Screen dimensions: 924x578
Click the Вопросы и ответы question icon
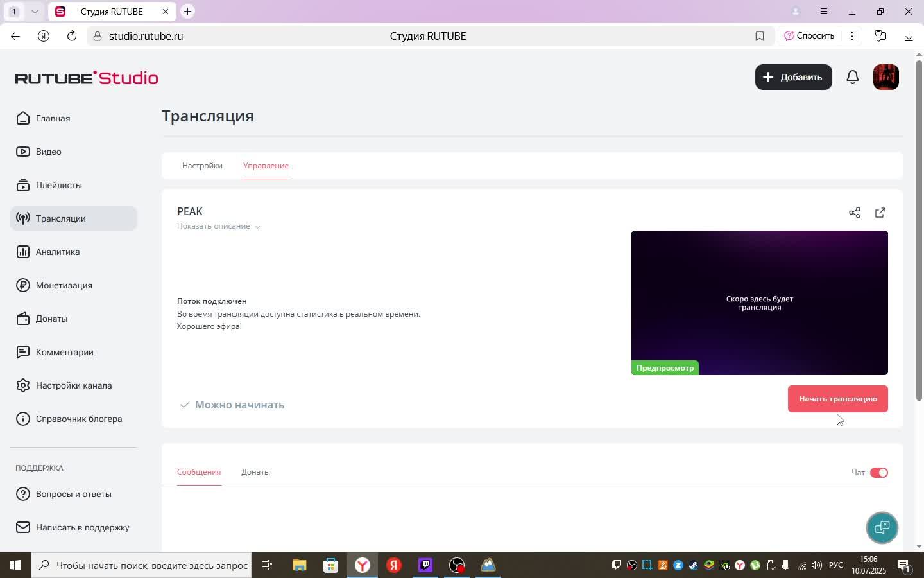(23, 494)
